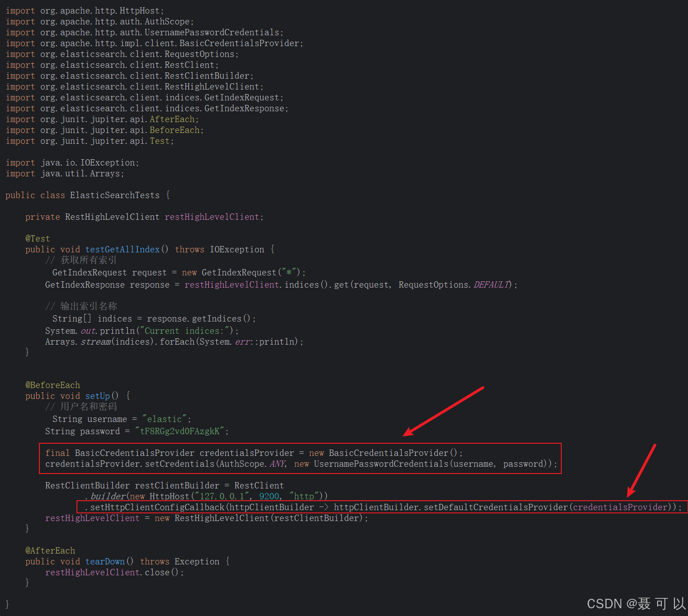This screenshot has width=688, height=616.
Task: Click the 'RestClientBuilder restClientBuilder = RestClient' line
Action: coord(165,486)
